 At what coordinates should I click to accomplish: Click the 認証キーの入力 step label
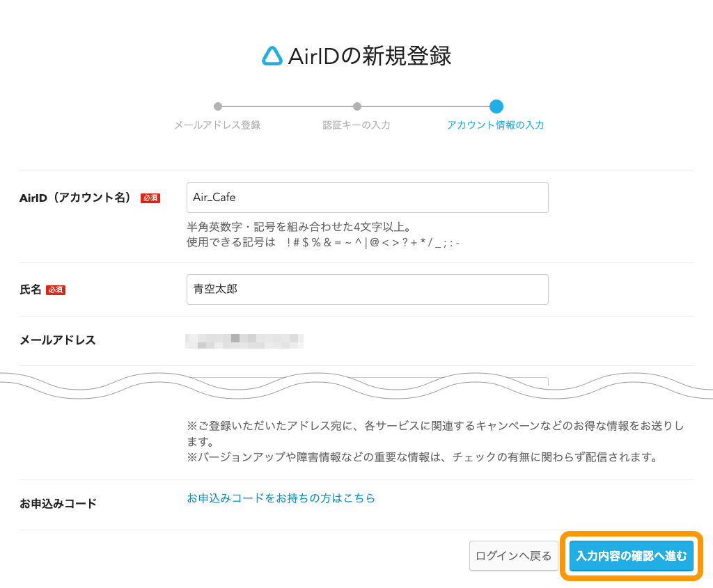356,125
